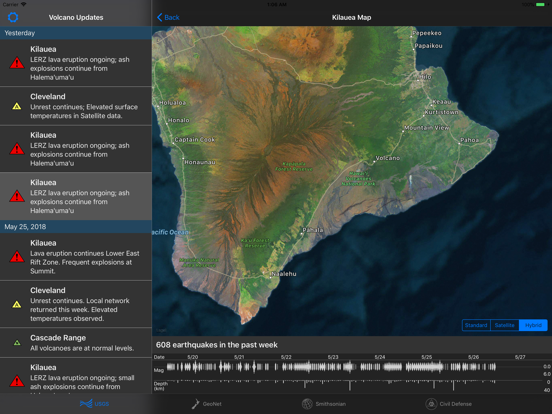The image size is (552, 414).
Task: Click '608 earthquakes in the past week' heading
Action: tap(217, 345)
